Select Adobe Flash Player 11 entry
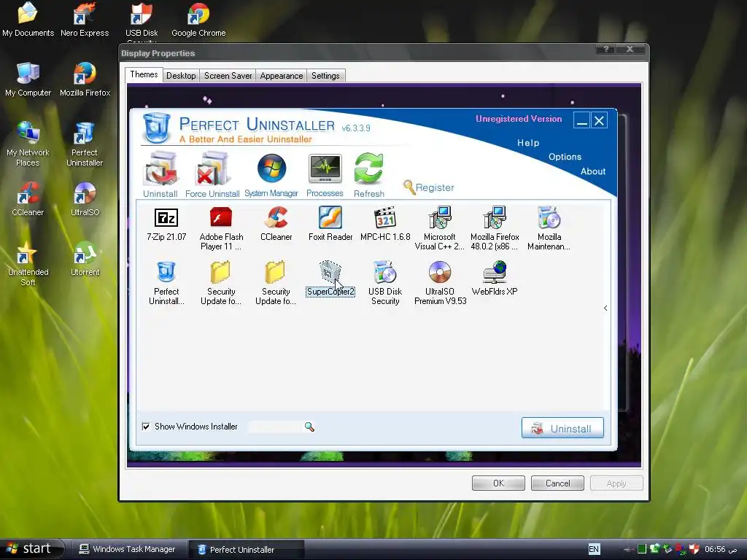Viewport: 747px width, 560px height. [x=221, y=228]
